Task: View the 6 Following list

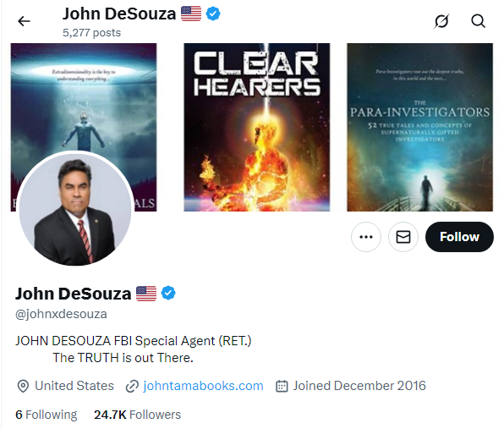Action: click(47, 415)
